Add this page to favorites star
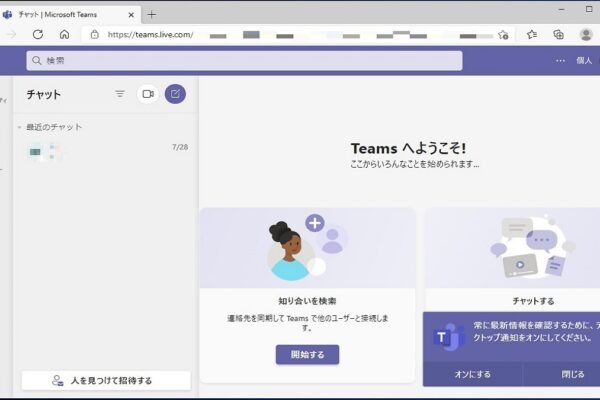This screenshot has width=600, height=400. coord(503,35)
